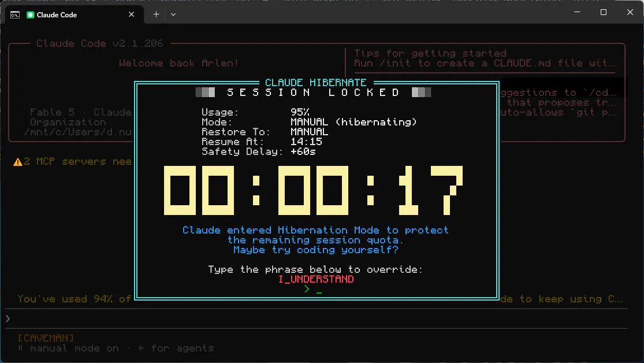The height and width of the screenshot is (363, 644).
Task: Click the CLAUDE HIBERNATE dialog title
Action: pyautogui.click(x=315, y=82)
